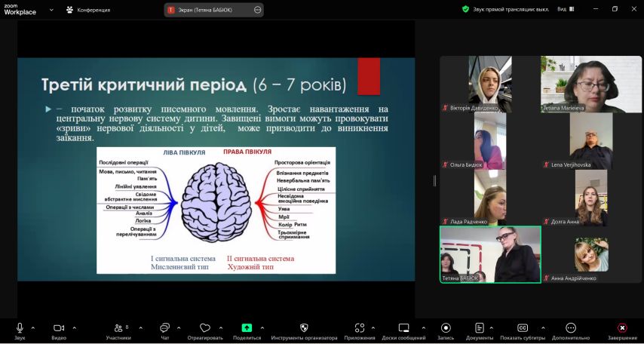Viewport: 644px width, 344px height.
Task: Start recording with the Запись button
Action: pyautogui.click(x=446, y=328)
